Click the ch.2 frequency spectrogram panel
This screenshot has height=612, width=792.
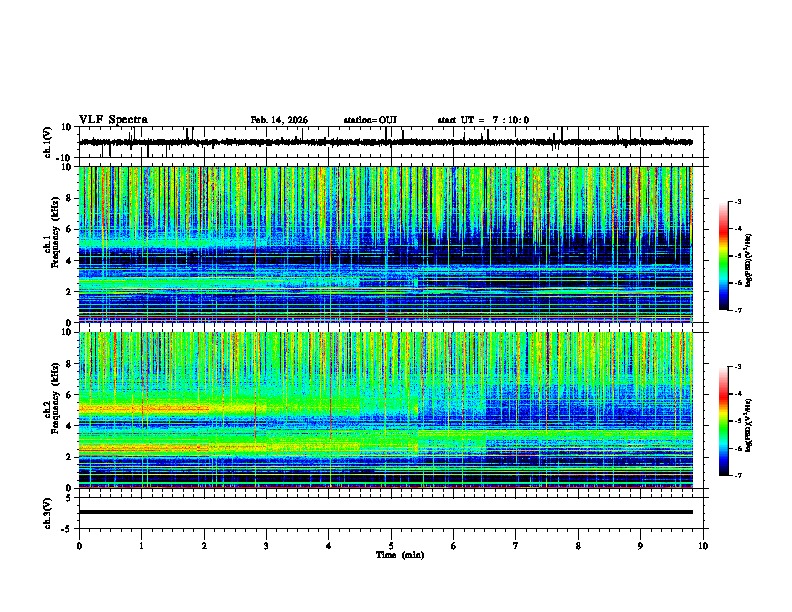386,410
